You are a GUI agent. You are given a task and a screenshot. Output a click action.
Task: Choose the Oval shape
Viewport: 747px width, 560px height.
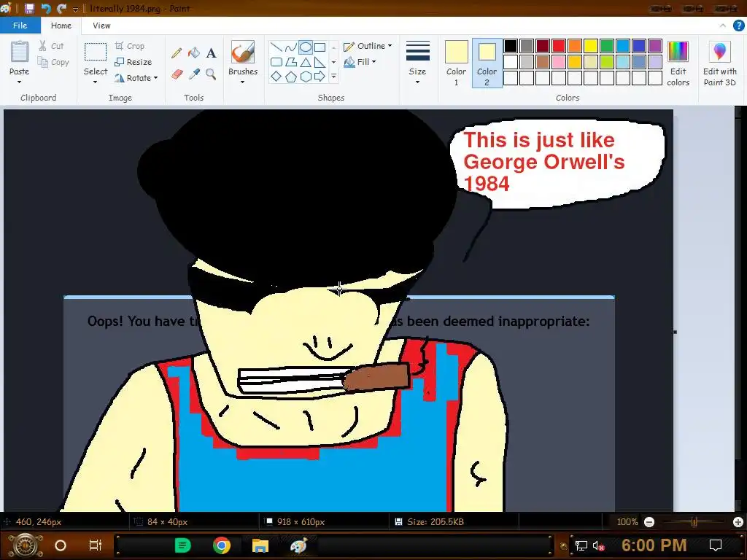click(306, 47)
